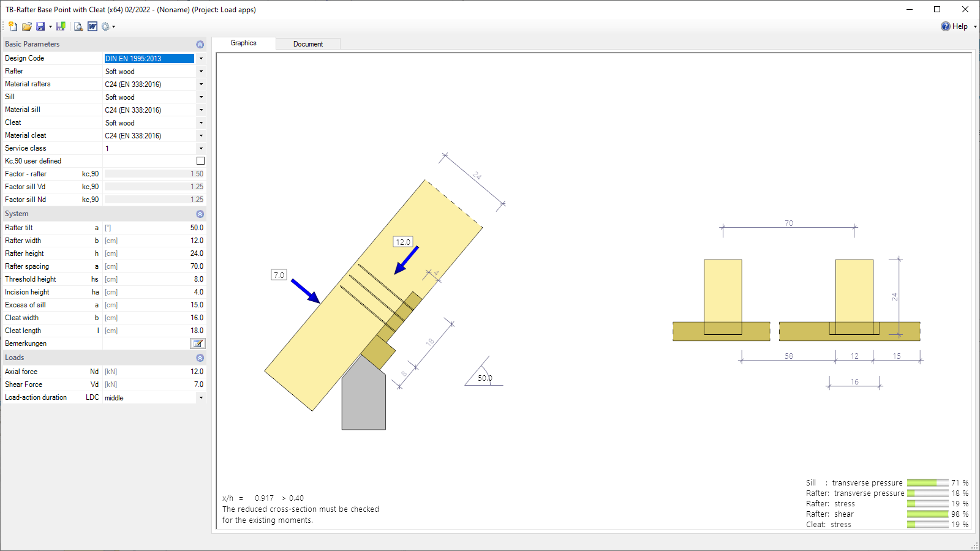Enable Kc,90 user defined checkbox

(x=200, y=161)
